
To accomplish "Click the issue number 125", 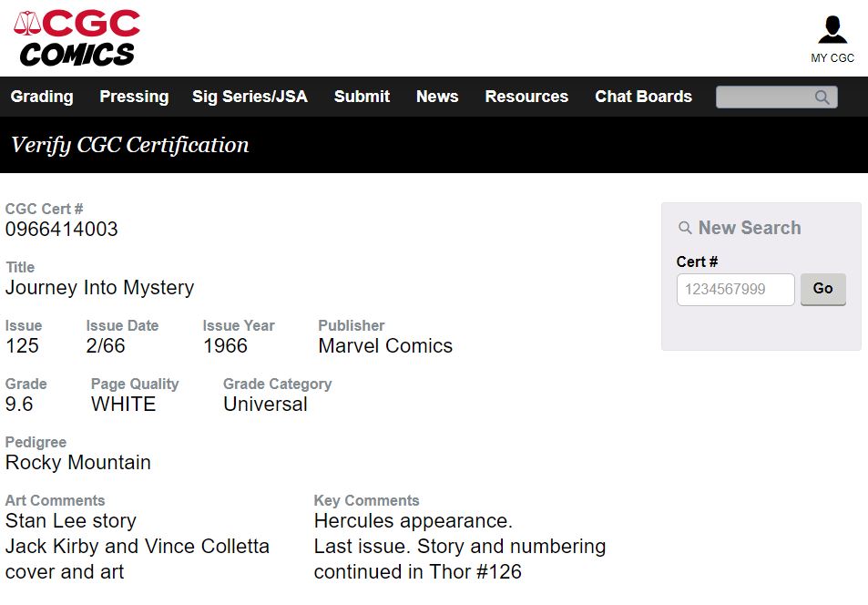I will tap(22, 345).
